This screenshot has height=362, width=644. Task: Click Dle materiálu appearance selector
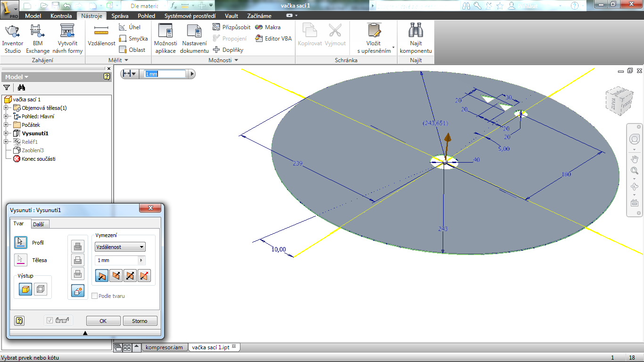click(144, 6)
